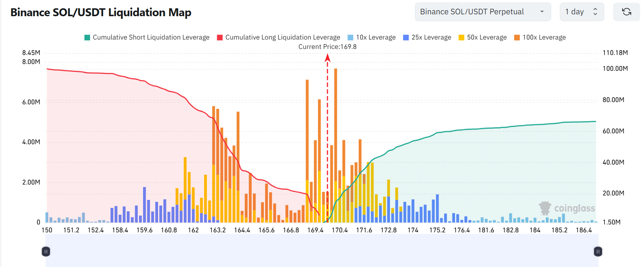Click the red current price arrow marker

(x=327, y=58)
